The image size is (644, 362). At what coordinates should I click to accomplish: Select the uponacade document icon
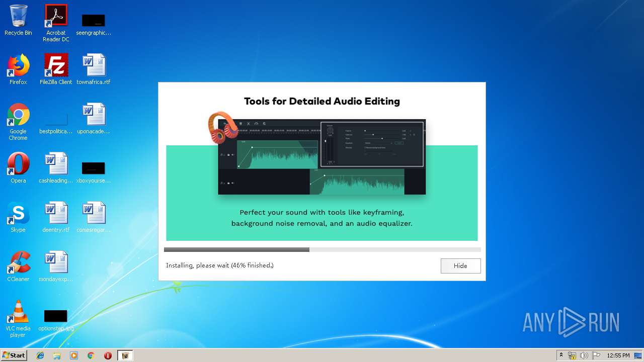(94, 119)
